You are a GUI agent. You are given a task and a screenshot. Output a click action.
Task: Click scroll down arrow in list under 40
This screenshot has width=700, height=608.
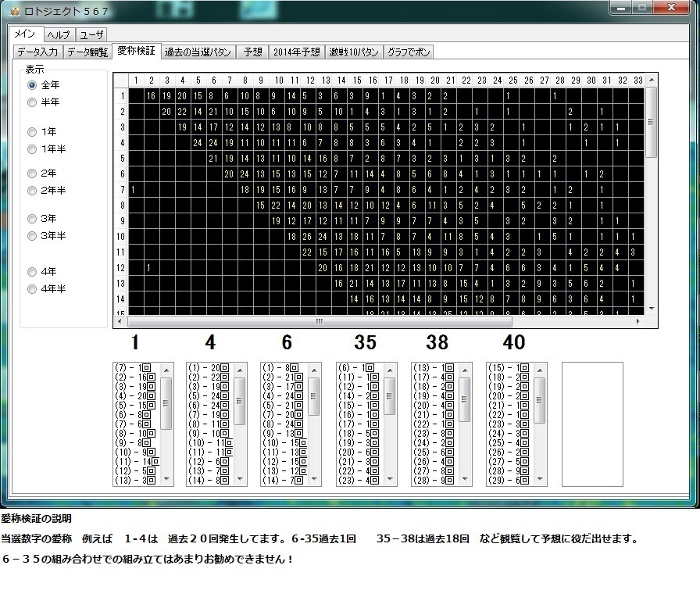540,479
